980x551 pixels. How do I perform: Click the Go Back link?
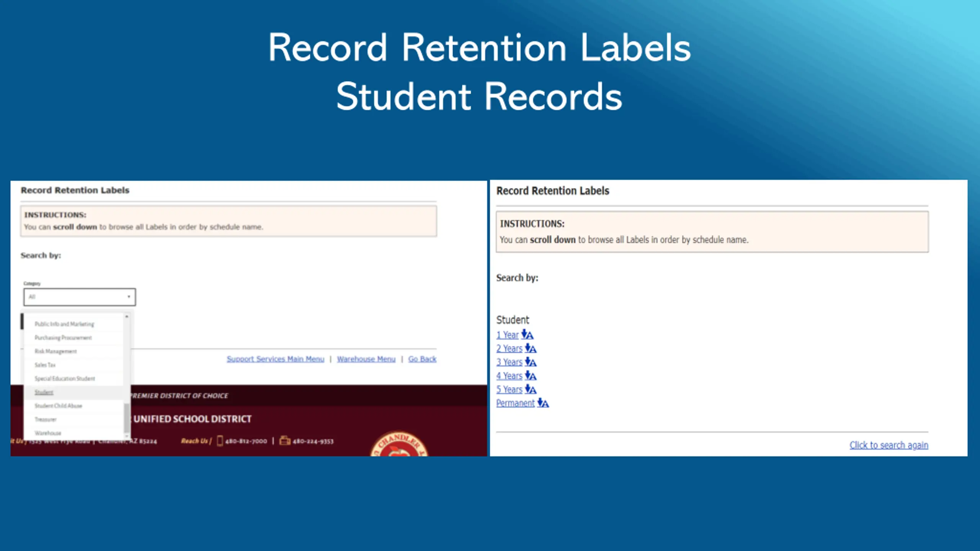tap(422, 359)
